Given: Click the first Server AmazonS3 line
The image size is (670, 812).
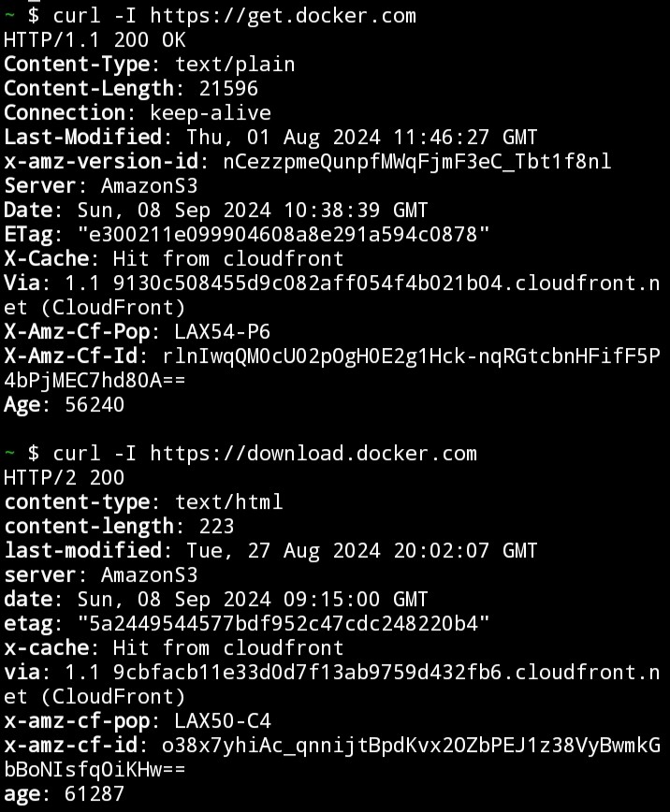Looking at the screenshot, I should 101,186.
